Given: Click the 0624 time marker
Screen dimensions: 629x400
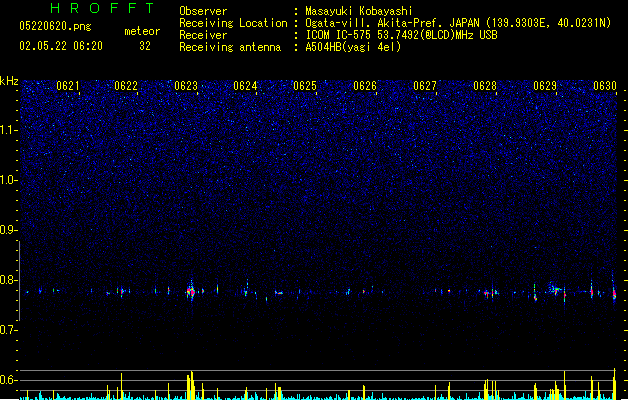Looking at the screenshot, I should click(245, 86).
